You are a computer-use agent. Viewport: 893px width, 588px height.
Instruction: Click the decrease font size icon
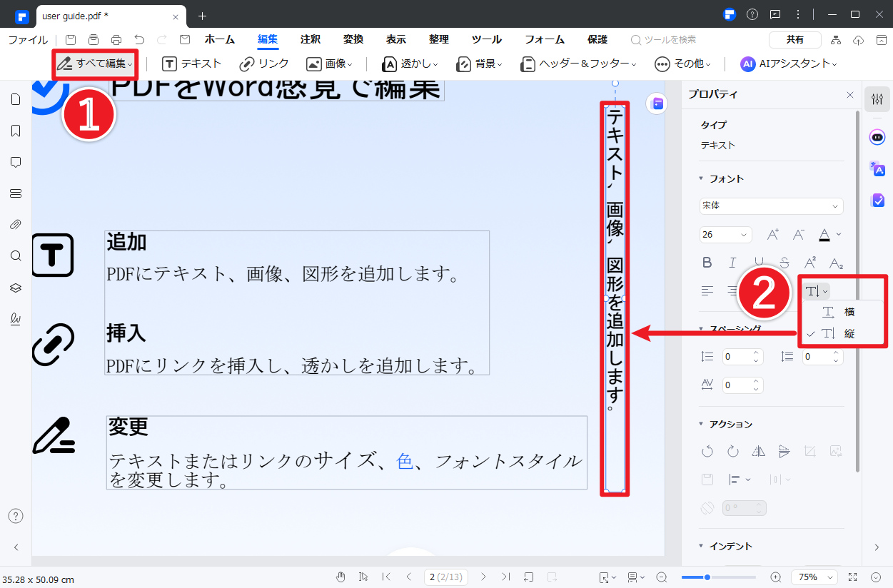(x=799, y=234)
